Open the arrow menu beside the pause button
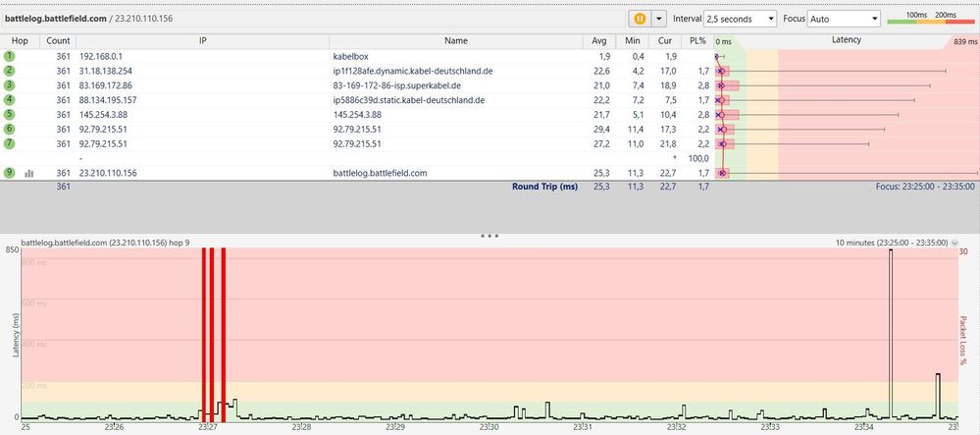The image size is (980, 435). 659,19
